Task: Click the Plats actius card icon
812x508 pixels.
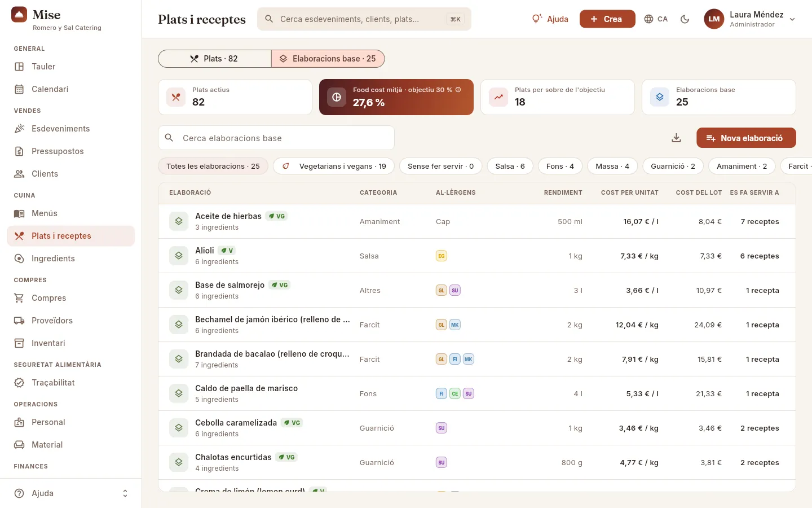Action: (x=176, y=97)
